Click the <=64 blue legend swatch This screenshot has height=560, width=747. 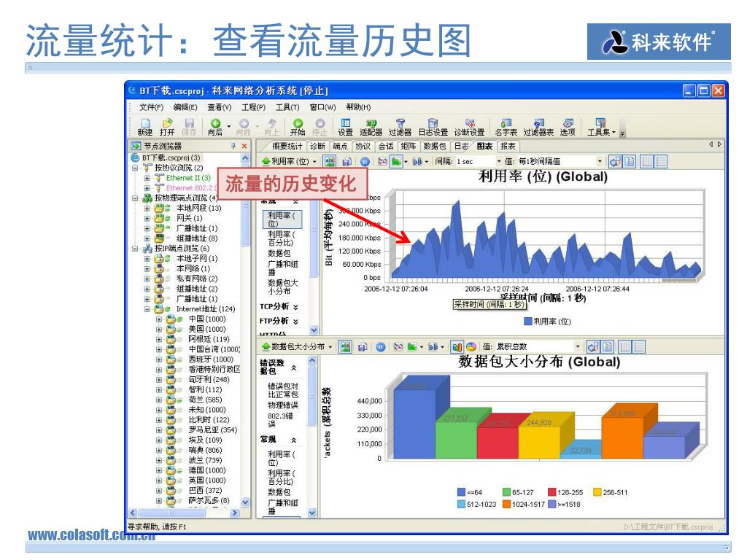coord(461,492)
